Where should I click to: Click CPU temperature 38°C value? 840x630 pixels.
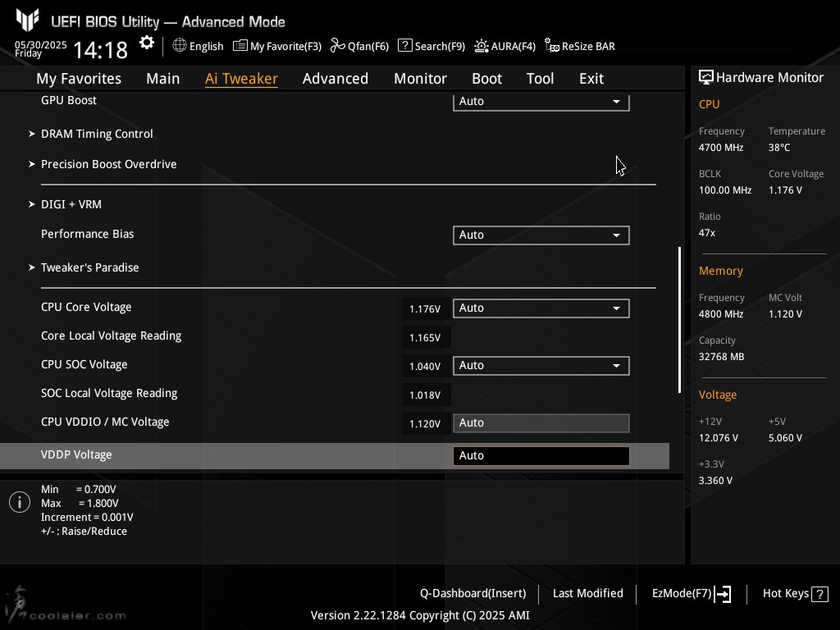coord(779,148)
